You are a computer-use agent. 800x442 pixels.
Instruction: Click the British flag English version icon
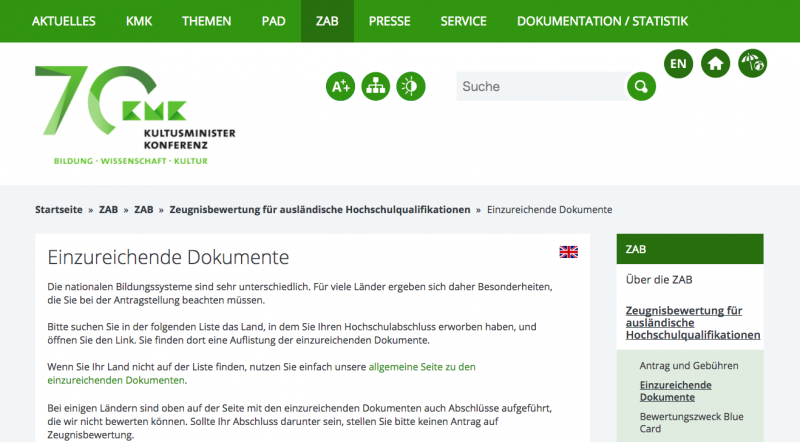pyautogui.click(x=568, y=252)
